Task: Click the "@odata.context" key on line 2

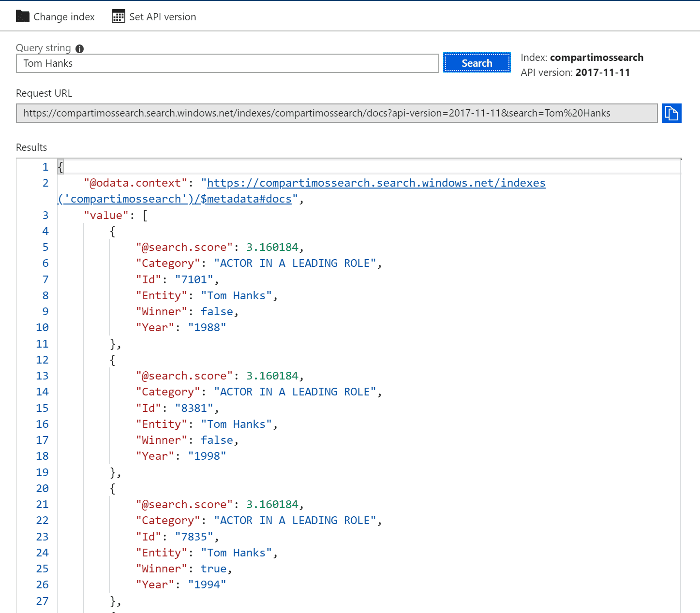Action: [x=135, y=183]
